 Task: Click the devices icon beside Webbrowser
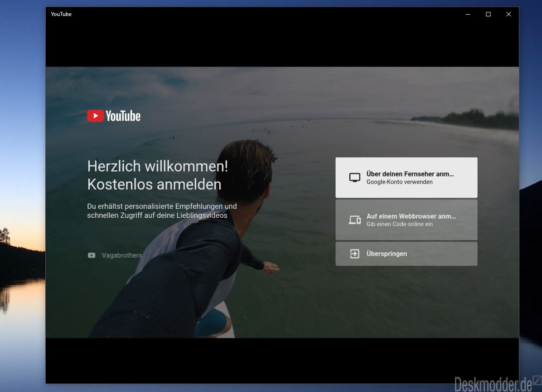click(x=355, y=220)
